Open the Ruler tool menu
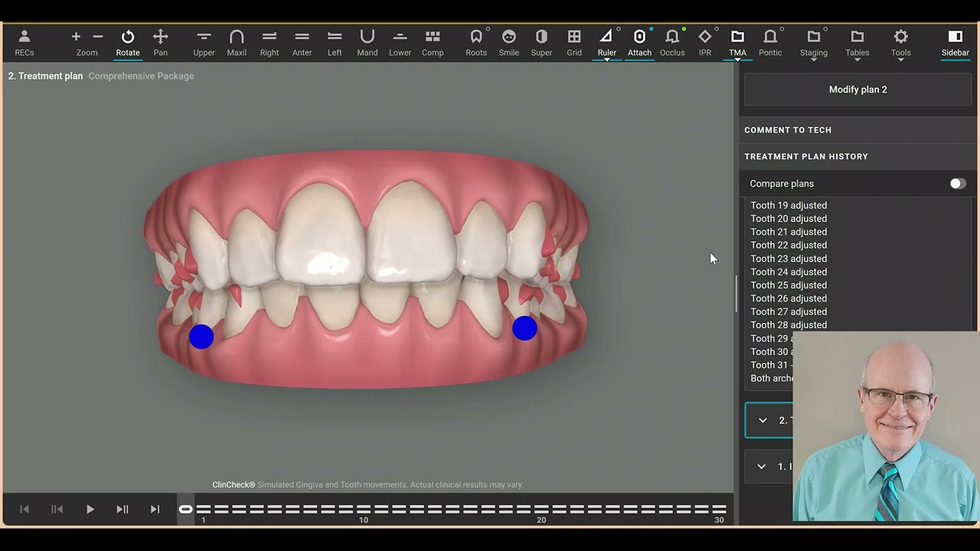Screen dimensions: 980x551 [607, 43]
